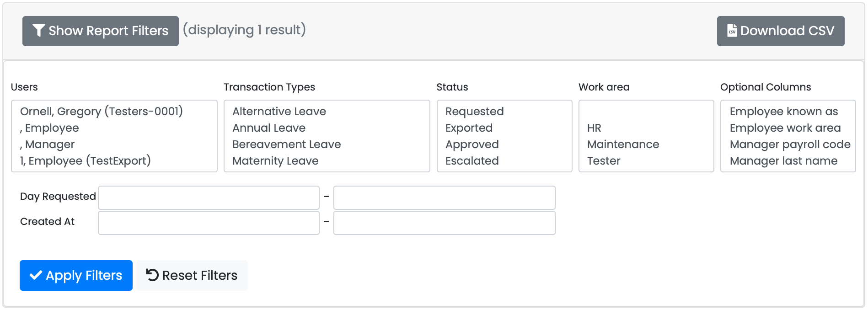Select Annual Leave in Transaction Types

(x=269, y=128)
